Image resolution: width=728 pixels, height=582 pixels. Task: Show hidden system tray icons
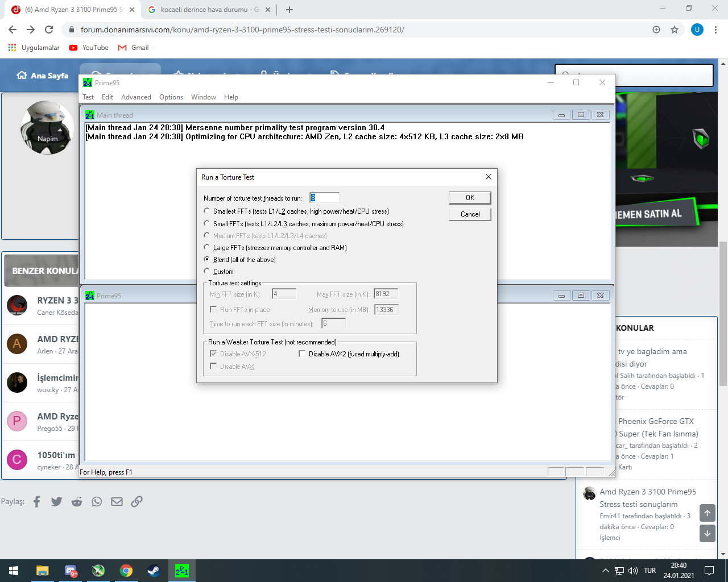[605, 571]
